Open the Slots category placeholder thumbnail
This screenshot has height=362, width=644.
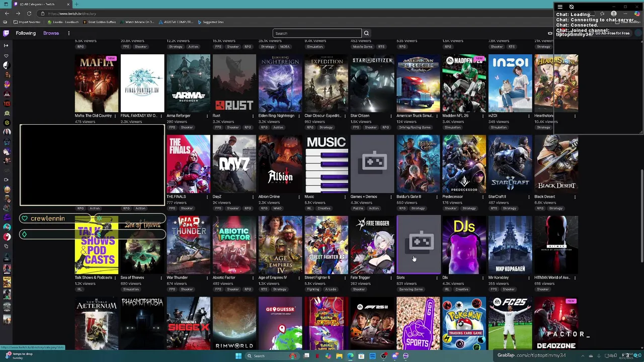(418, 245)
